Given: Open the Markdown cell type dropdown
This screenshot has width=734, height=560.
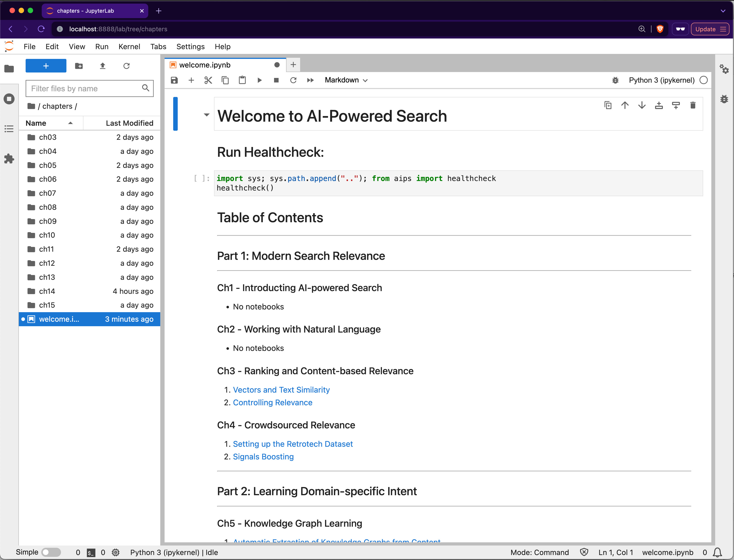Looking at the screenshot, I should [x=346, y=80].
